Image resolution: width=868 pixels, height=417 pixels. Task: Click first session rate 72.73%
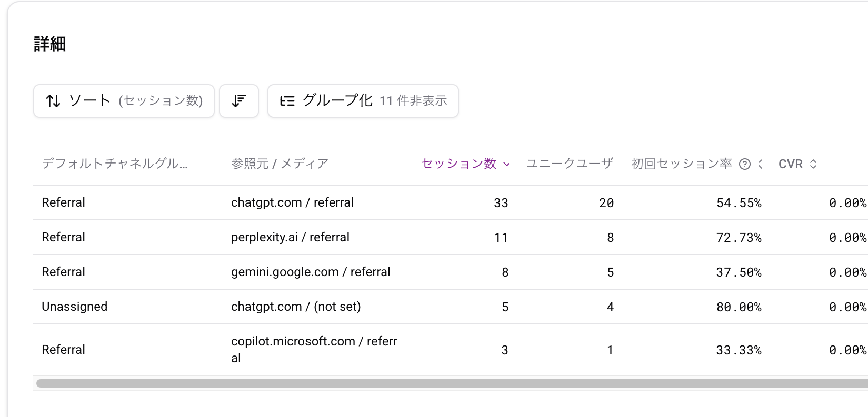point(739,238)
